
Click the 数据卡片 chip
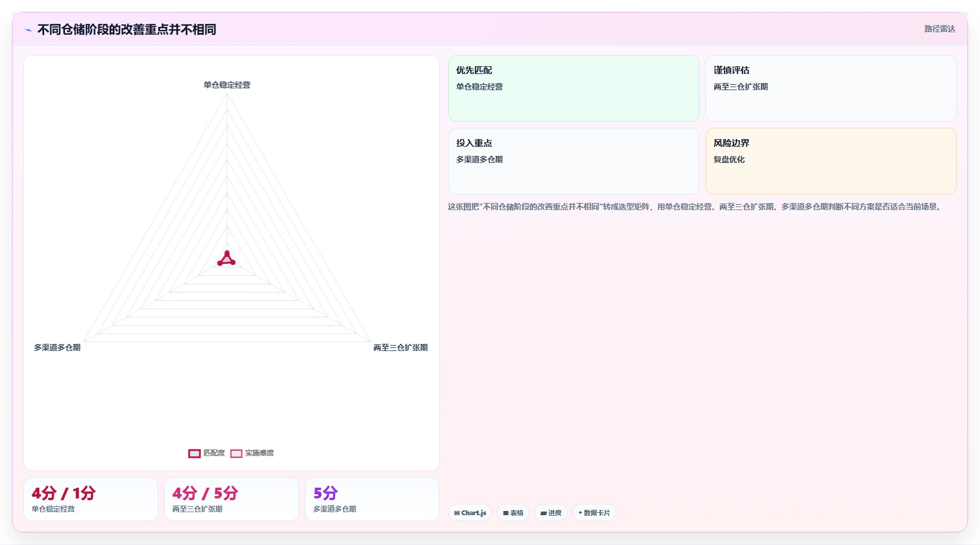(x=594, y=513)
